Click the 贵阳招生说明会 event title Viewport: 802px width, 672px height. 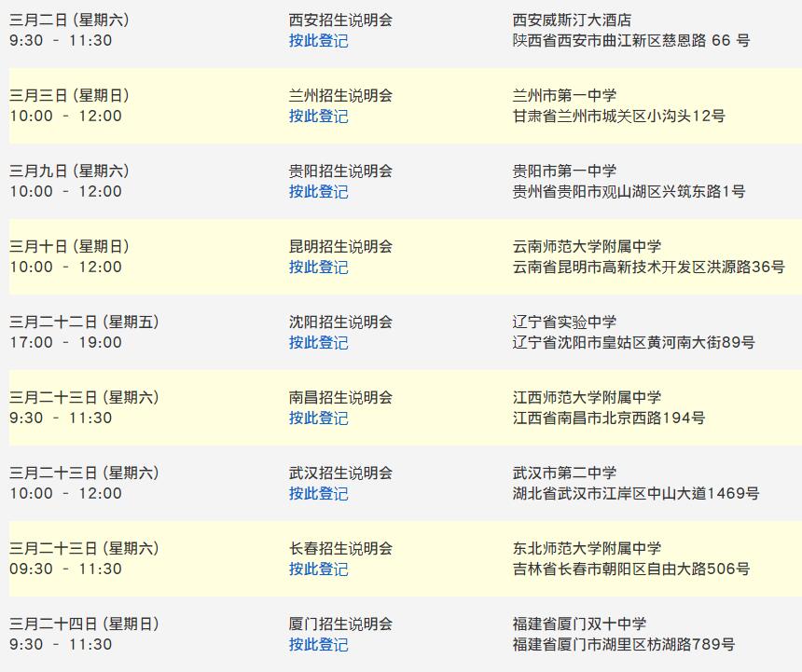point(340,171)
